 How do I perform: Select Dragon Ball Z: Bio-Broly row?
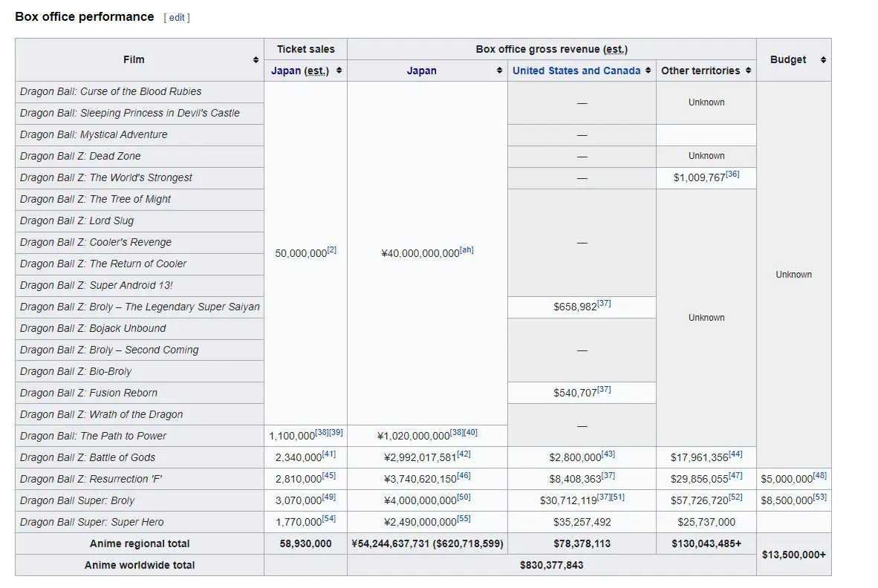140,371
